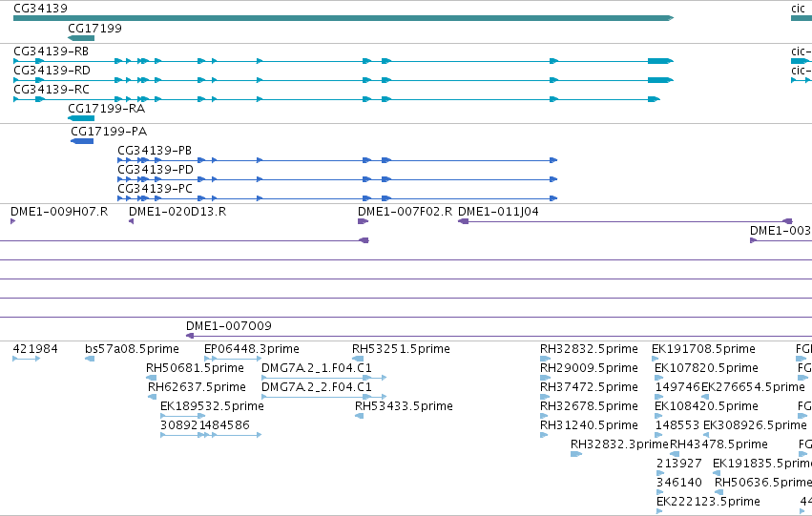812x516 pixels.
Task: Click the RH53433.5prime EST
Action: (360, 416)
